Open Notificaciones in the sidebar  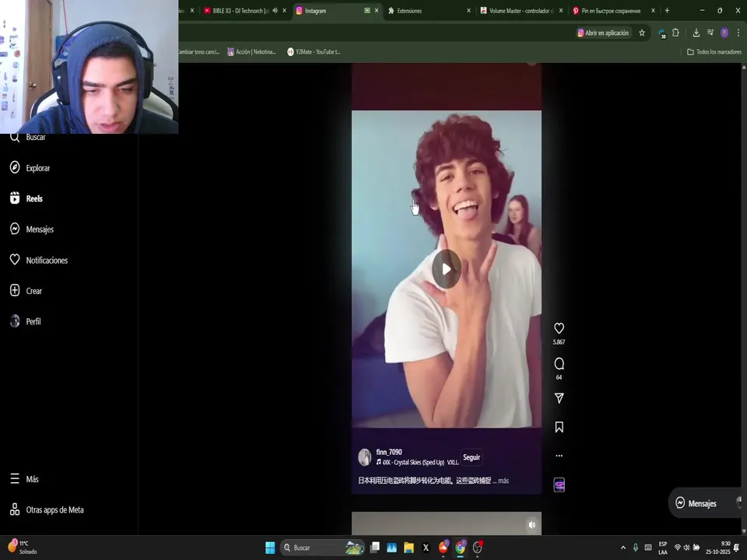[39, 260]
